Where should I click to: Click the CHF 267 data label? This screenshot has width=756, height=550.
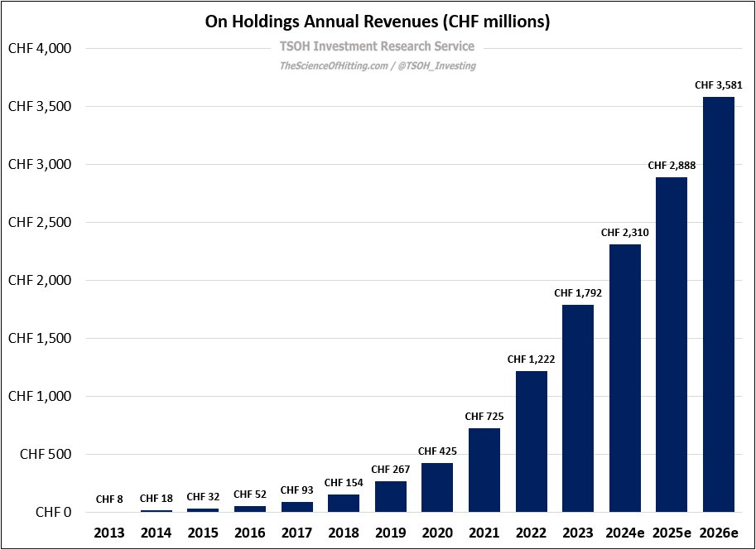click(391, 470)
